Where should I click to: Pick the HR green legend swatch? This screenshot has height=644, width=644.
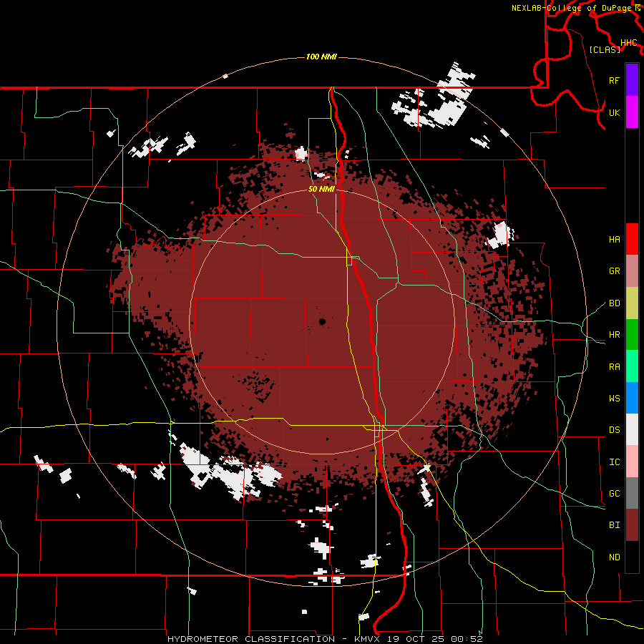point(632,335)
